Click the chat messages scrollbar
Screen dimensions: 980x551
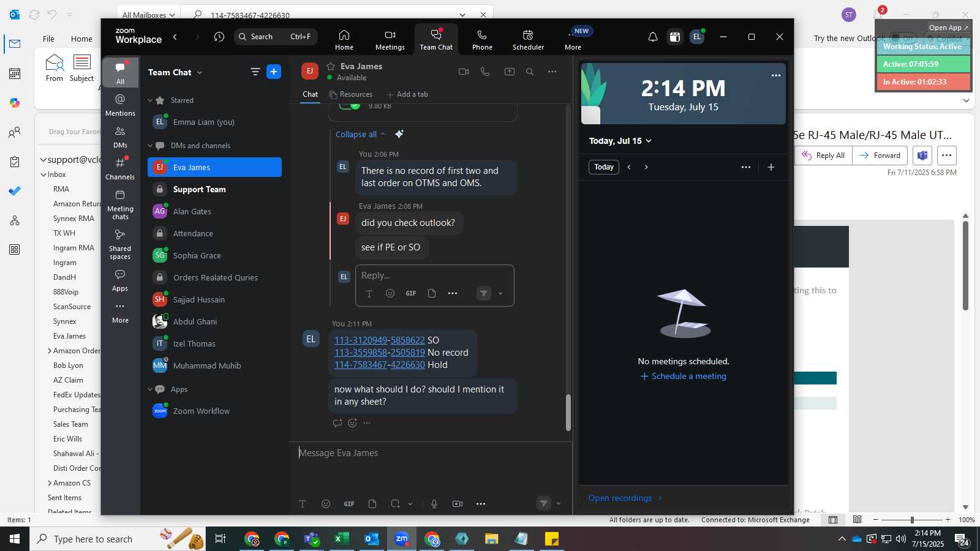tap(568, 413)
